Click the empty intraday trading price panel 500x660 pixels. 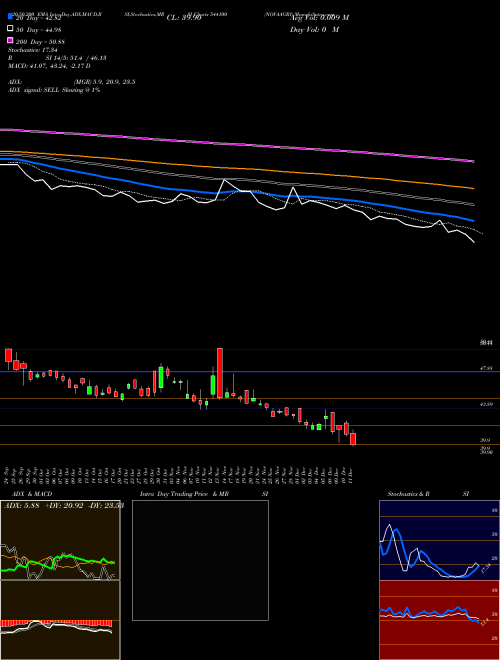pyautogui.click(x=200, y=560)
